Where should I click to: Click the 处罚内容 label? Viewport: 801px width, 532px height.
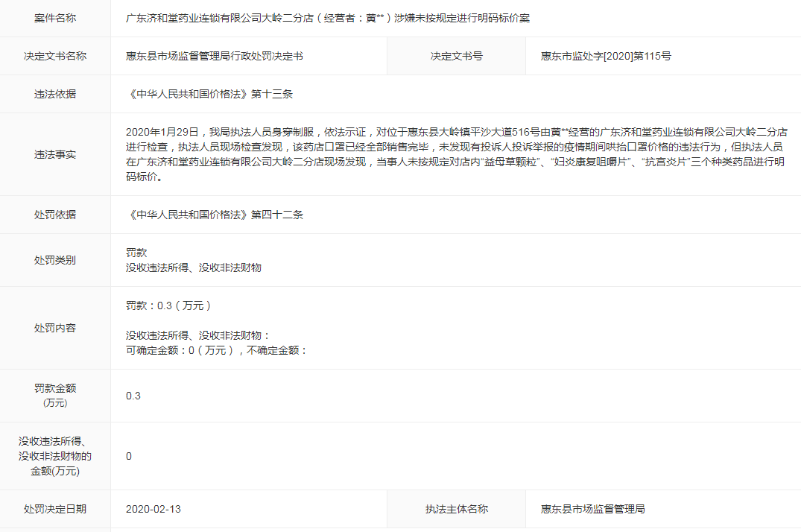55,328
